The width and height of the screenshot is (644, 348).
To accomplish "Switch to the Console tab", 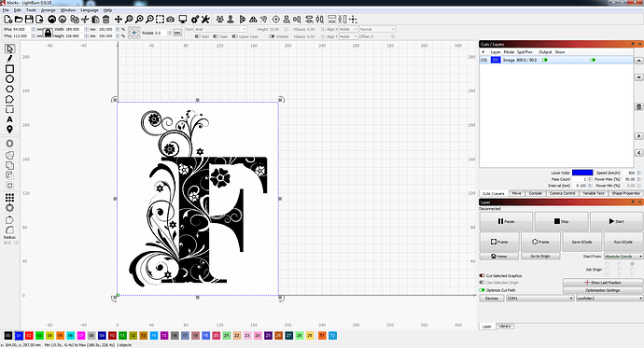I will pyautogui.click(x=535, y=193).
